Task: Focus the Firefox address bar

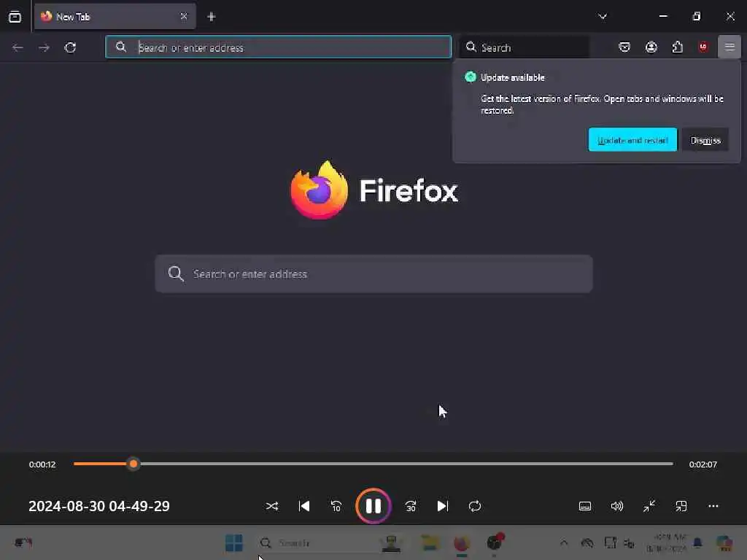Action: (279, 47)
